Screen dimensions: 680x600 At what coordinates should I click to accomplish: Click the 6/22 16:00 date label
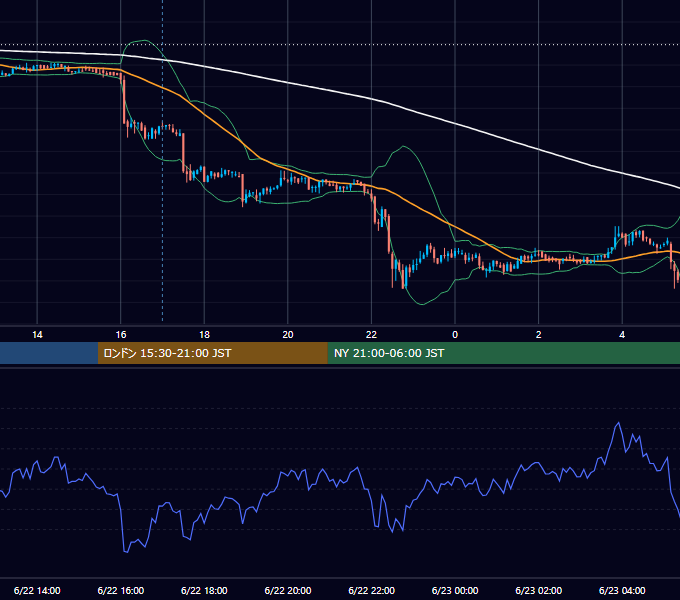pyautogui.click(x=121, y=590)
